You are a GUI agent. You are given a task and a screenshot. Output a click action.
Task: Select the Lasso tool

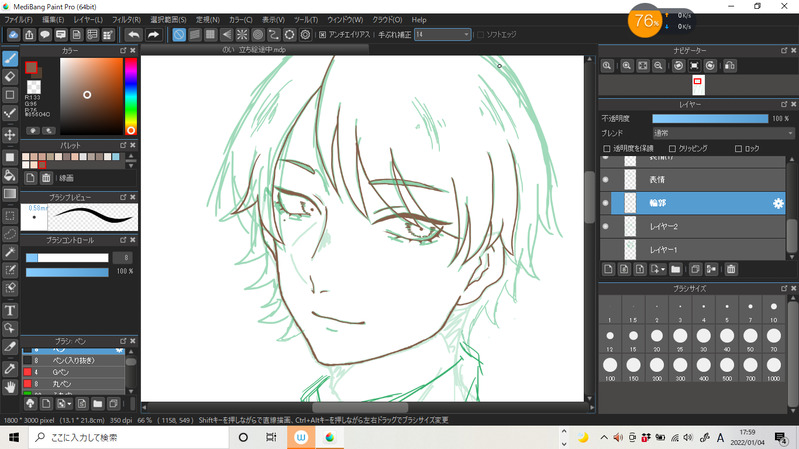pos(10,234)
